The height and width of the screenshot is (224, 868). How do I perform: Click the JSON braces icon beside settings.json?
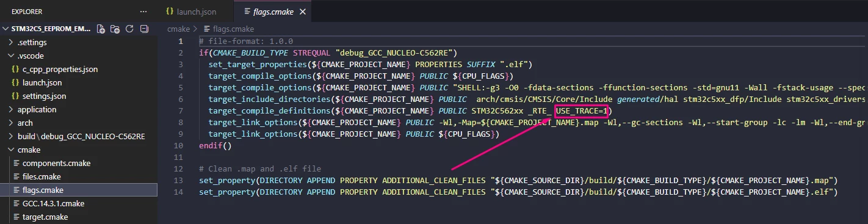tap(15, 96)
